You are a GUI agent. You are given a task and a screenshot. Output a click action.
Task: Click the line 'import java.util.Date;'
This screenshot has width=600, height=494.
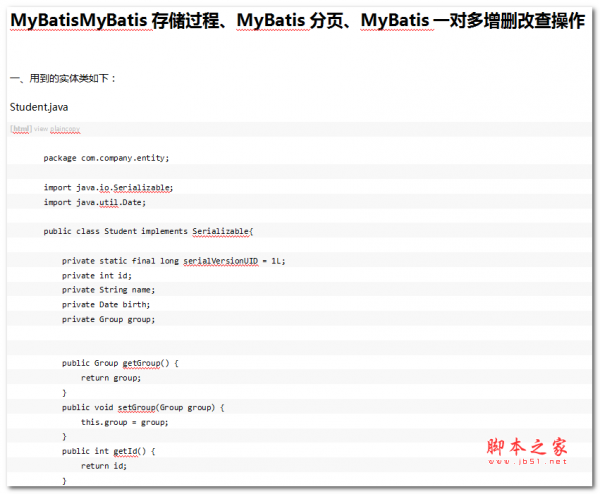(95, 202)
